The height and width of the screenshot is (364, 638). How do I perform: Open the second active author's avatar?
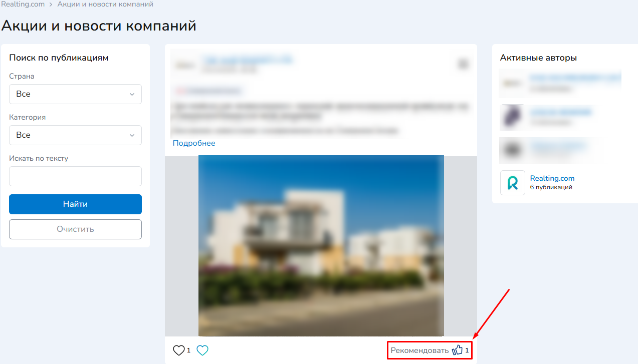point(512,117)
